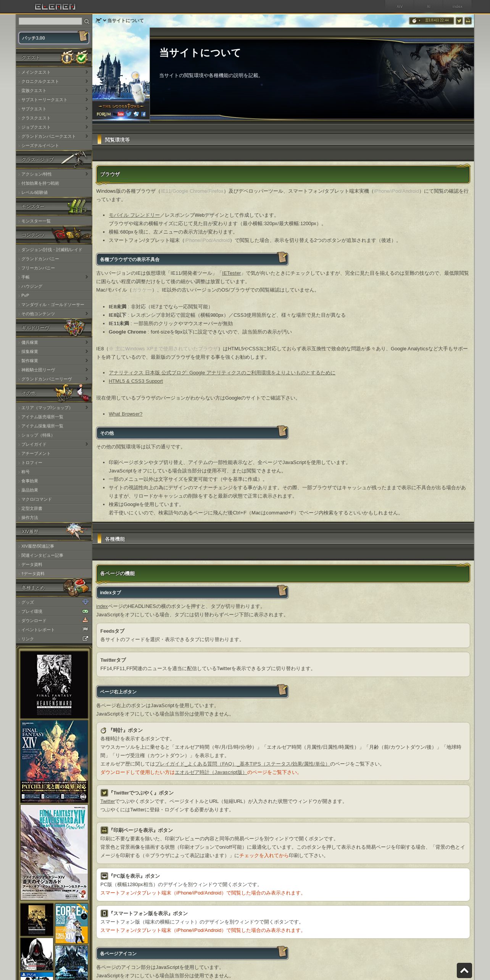Open the アチーブメント menu item

[x=54, y=453]
